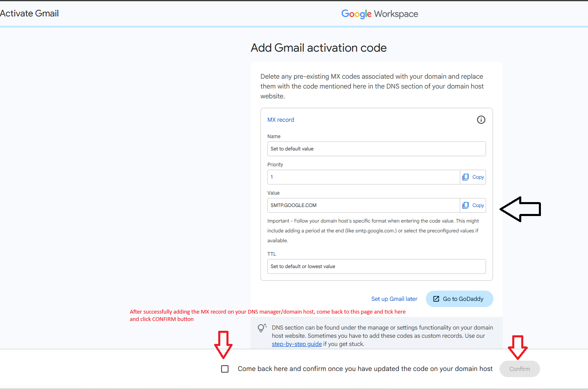Tick the domain host confirmation checkbox

tap(225, 369)
